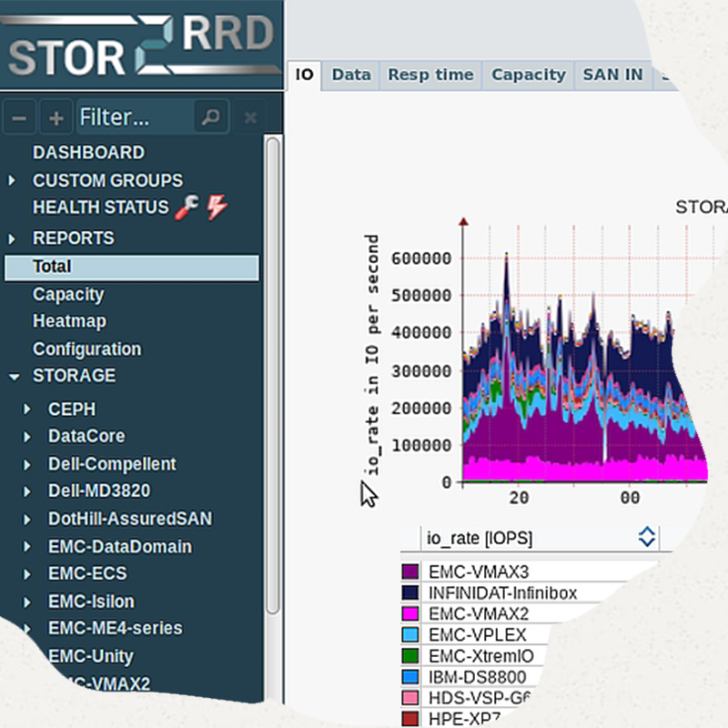Image resolution: width=728 pixels, height=728 pixels.
Task: Focus the Filter... input field
Action: (135, 117)
